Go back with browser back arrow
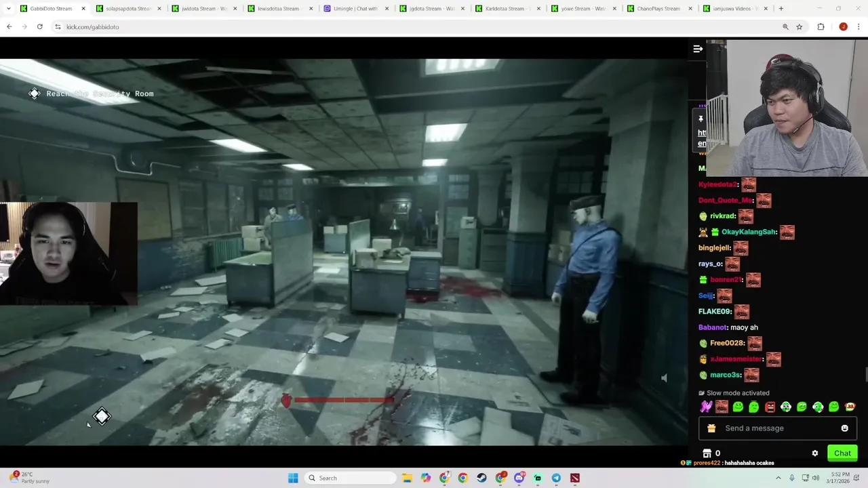The image size is (868, 488). (x=9, y=26)
